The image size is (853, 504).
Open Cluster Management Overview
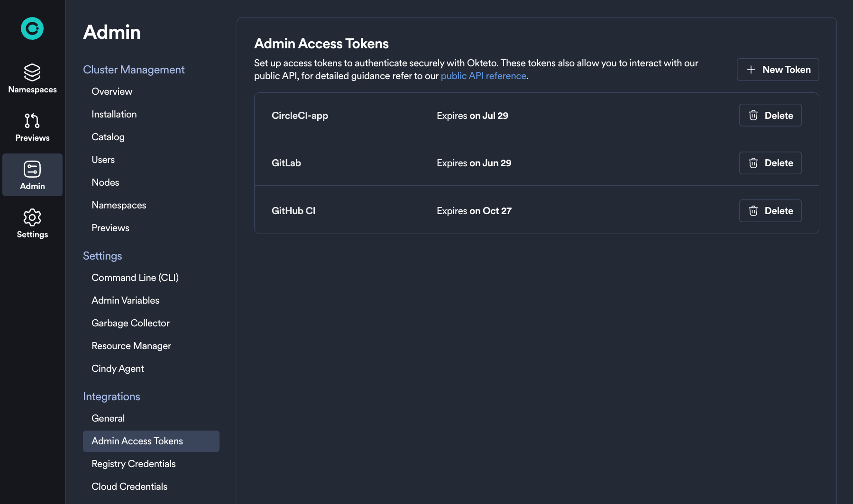[112, 91]
